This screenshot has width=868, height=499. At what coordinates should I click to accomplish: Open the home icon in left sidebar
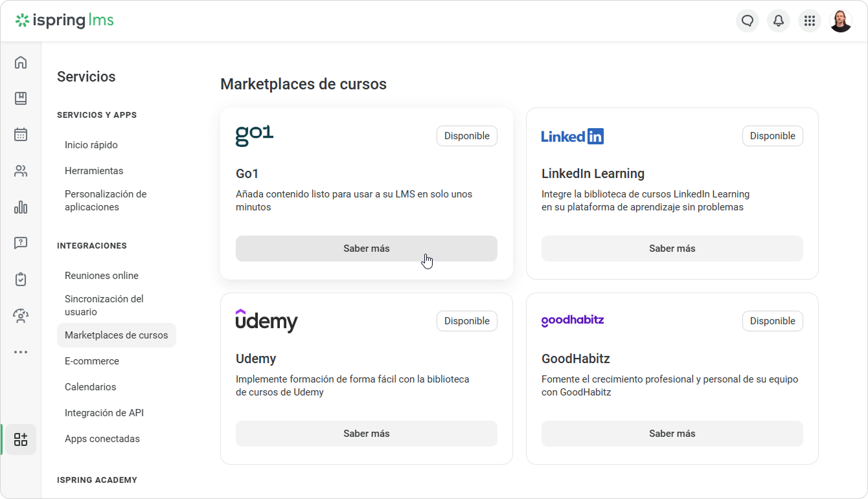click(x=21, y=62)
